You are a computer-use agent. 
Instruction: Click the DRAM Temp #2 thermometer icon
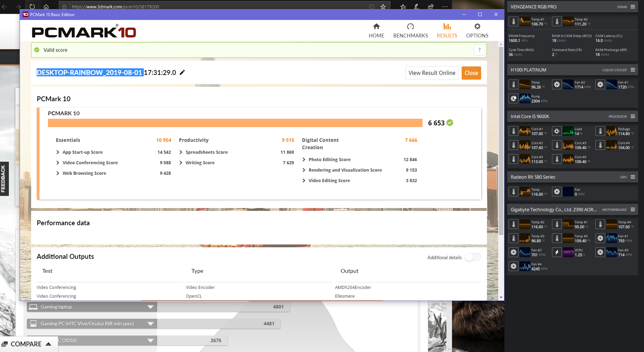click(557, 21)
